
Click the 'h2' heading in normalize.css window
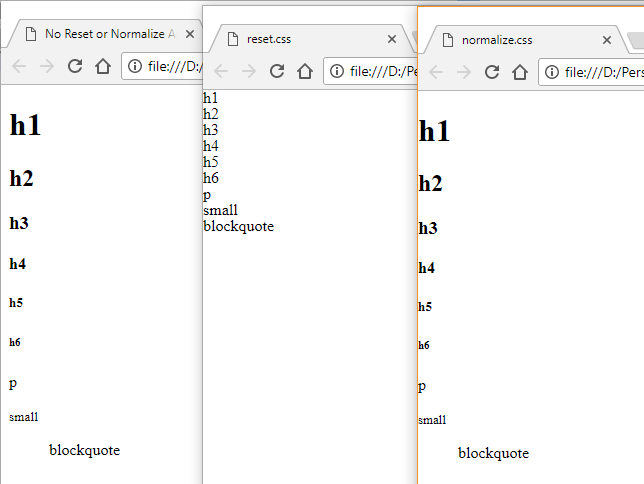(430, 183)
